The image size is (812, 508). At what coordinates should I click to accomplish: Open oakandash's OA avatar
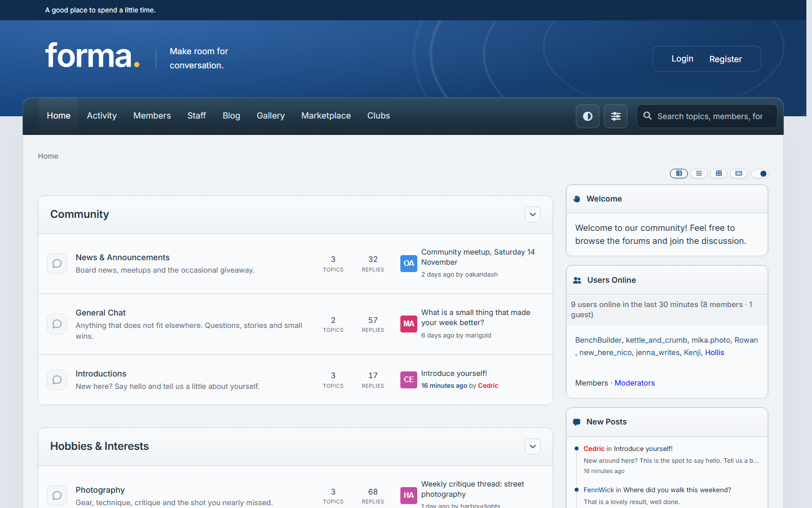coord(409,263)
